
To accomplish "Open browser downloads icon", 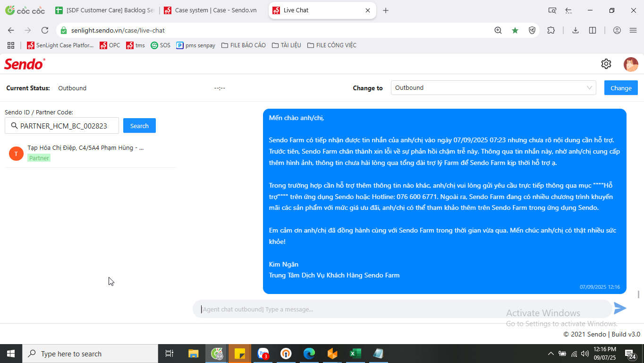I will (x=576, y=30).
